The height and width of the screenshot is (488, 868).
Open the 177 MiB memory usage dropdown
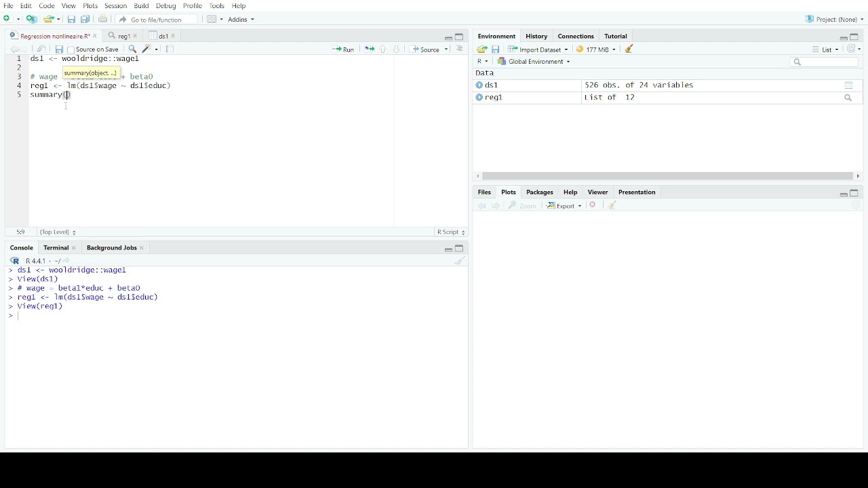click(597, 49)
